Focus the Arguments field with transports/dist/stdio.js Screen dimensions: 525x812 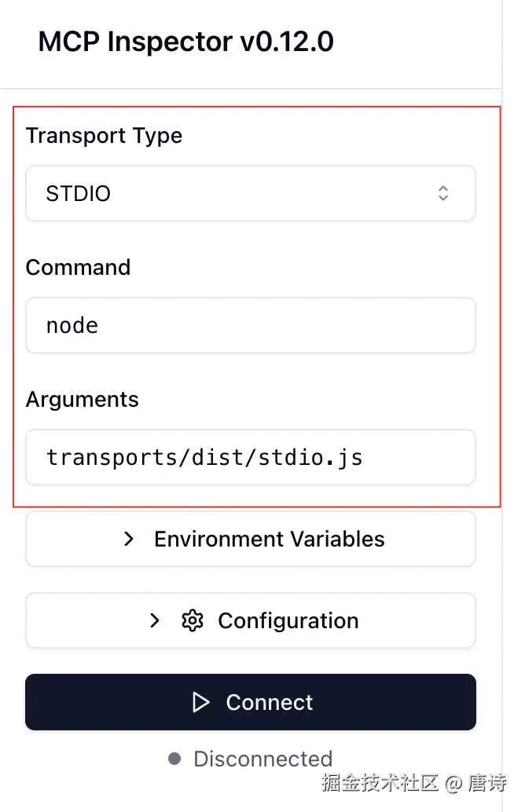(250, 457)
